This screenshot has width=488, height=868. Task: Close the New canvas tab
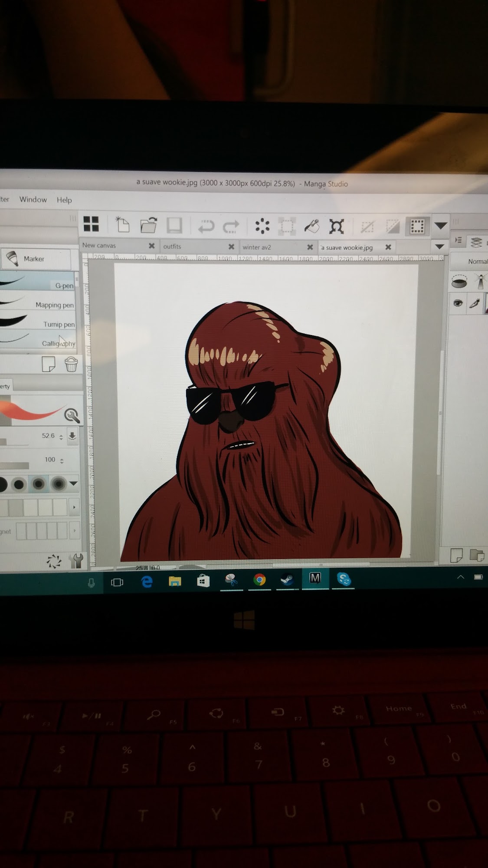[152, 246]
